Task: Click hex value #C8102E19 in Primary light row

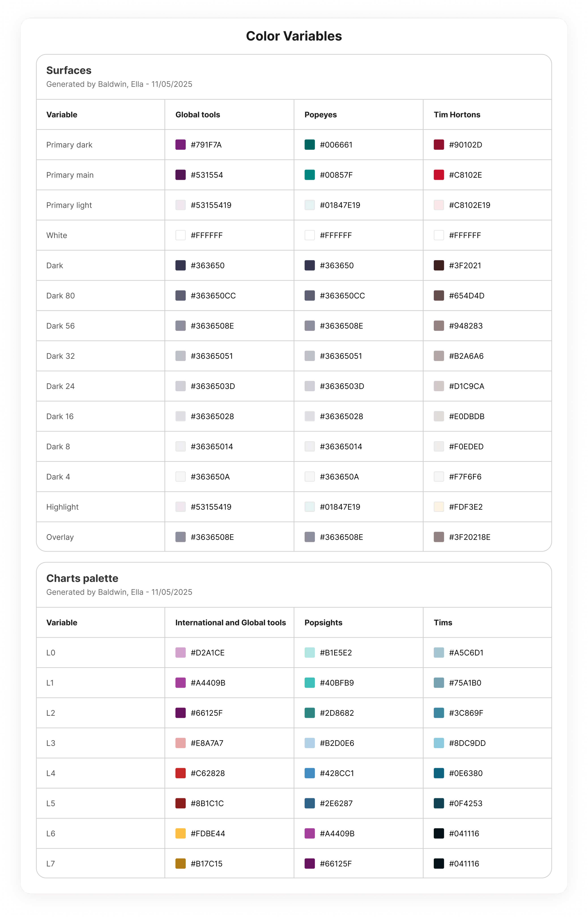Action: (x=469, y=205)
